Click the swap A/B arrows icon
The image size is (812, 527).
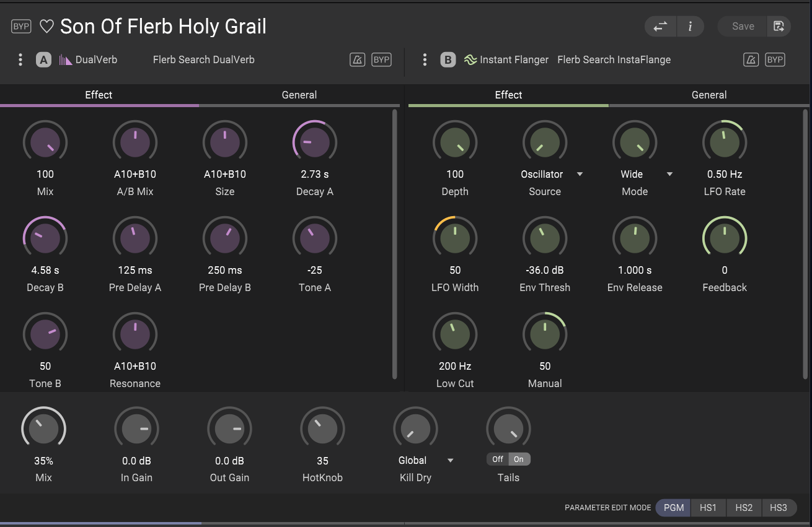(661, 26)
